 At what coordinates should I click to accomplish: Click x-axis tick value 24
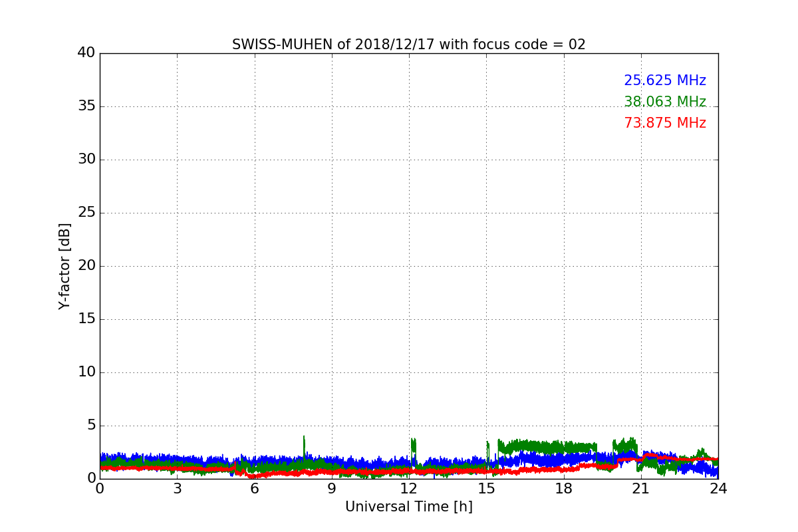coord(718,489)
